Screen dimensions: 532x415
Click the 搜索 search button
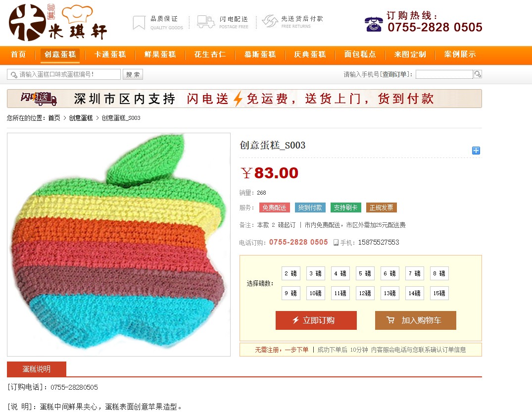pyautogui.click(x=133, y=74)
